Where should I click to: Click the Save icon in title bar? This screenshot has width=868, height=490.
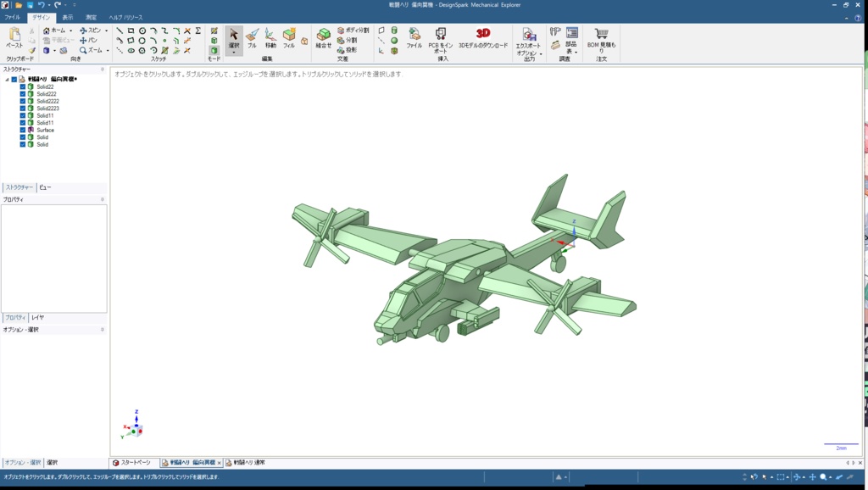(30, 5)
